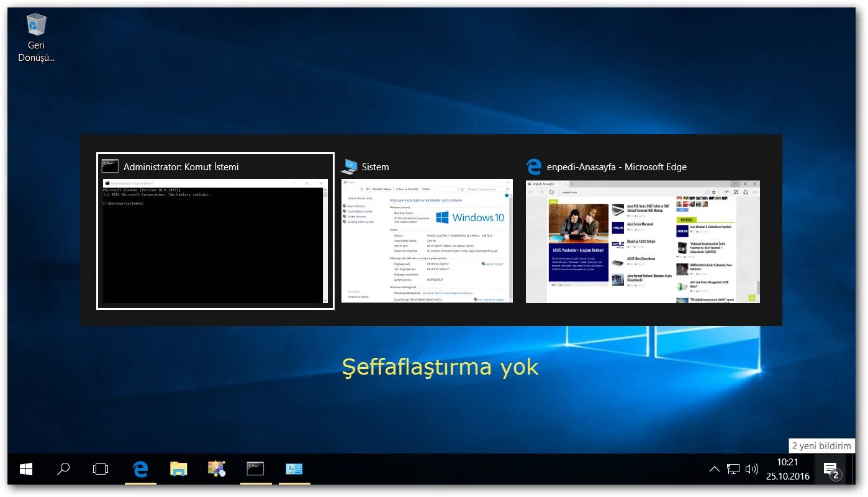The height and width of the screenshot is (497, 868).
Task: Switch to the Sistem window thumbnail
Action: pos(427,242)
